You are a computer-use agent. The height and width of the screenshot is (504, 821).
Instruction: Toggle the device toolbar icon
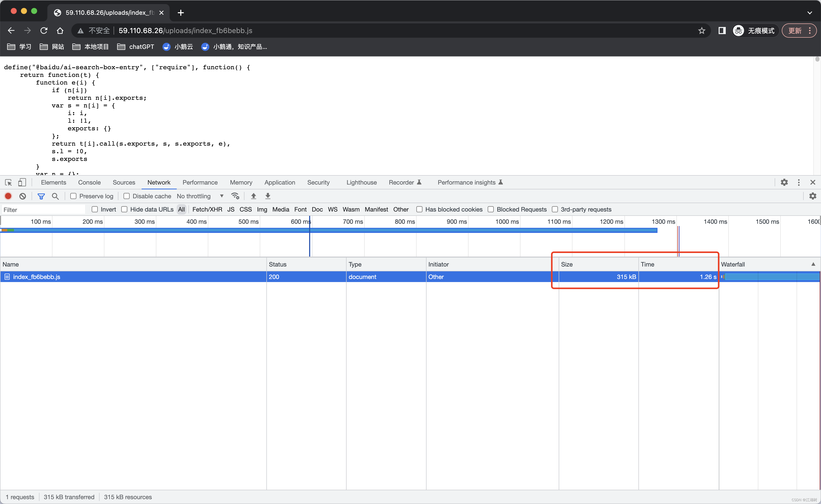22,182
